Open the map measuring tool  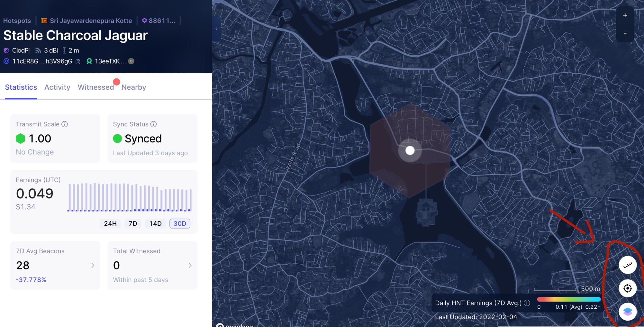(x=628, y=265)
